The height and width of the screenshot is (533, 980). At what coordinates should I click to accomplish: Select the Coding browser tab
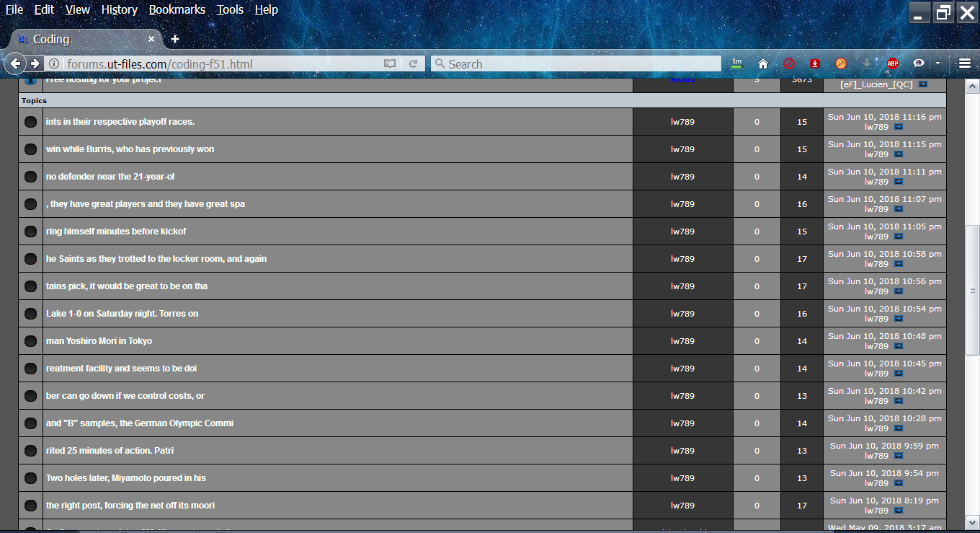coord(83,39)
